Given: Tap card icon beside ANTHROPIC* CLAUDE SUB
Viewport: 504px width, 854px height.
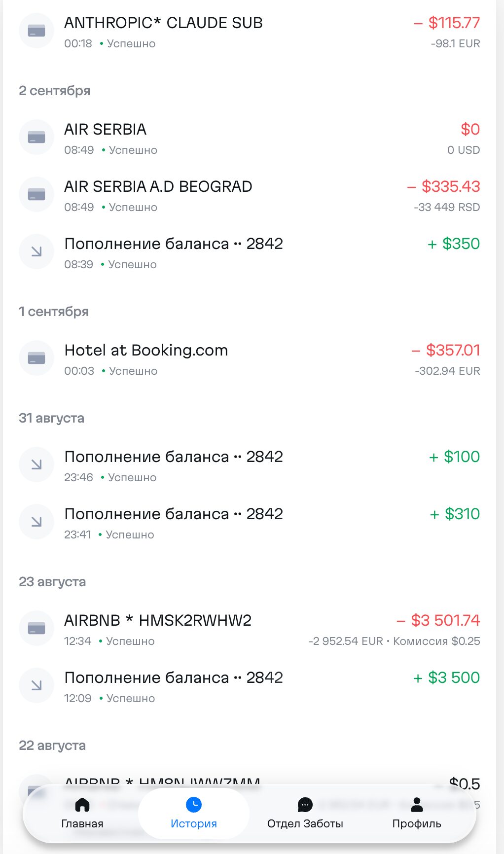Looking at the screenshot, I should click(36, 31).
